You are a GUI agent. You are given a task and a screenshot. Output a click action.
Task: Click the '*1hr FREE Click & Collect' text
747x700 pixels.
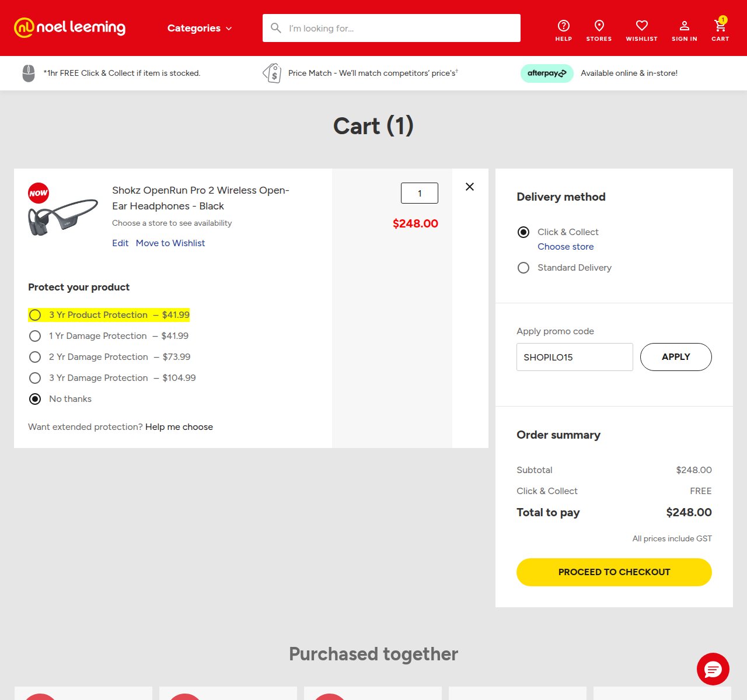122,73
